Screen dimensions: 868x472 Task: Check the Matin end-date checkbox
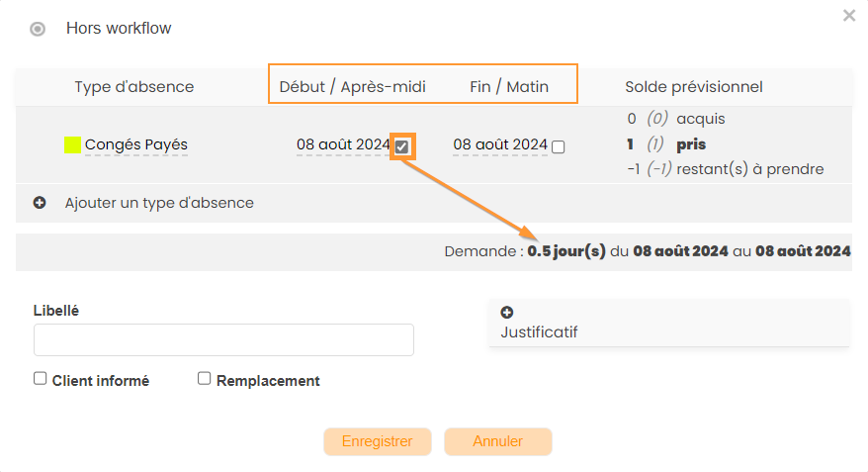559,146
